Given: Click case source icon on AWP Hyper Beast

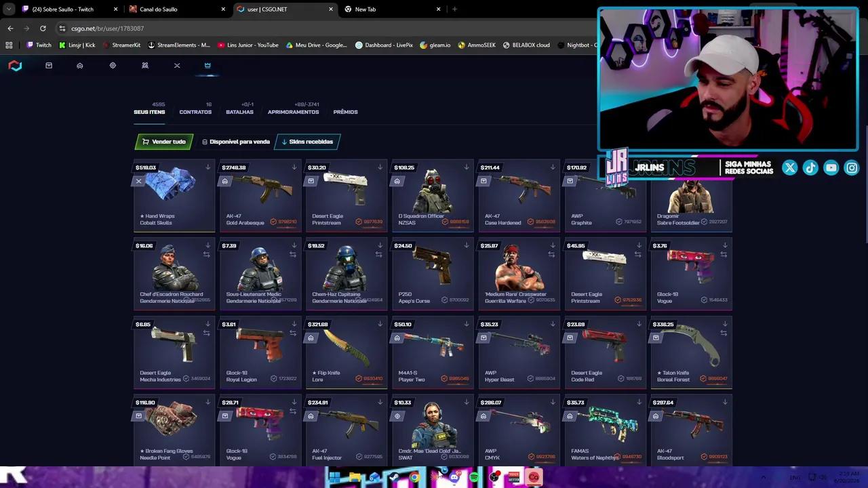Looking at the screenshot, I should click(x=484, y=338).
